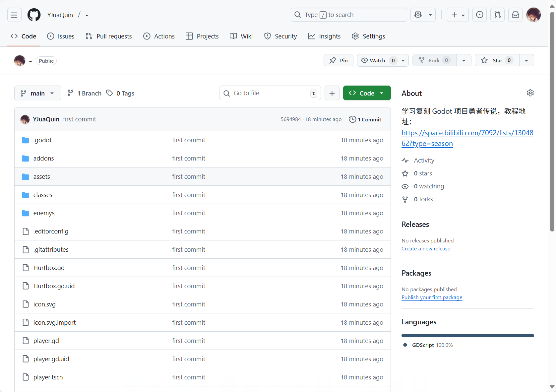The image size is (556, 392).
Task: Toggle Watch for this repository
Action: pyautogui.click(x=377, y=60)
